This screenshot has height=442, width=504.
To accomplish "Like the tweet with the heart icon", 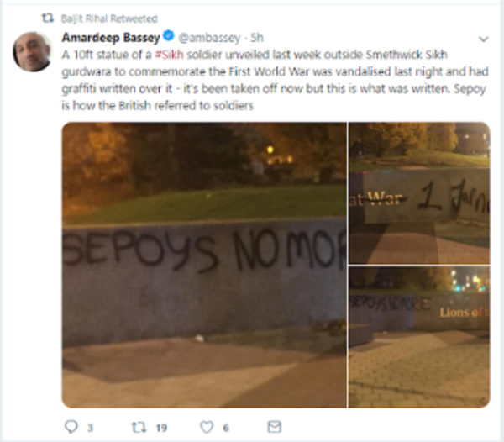I will 207,427.
